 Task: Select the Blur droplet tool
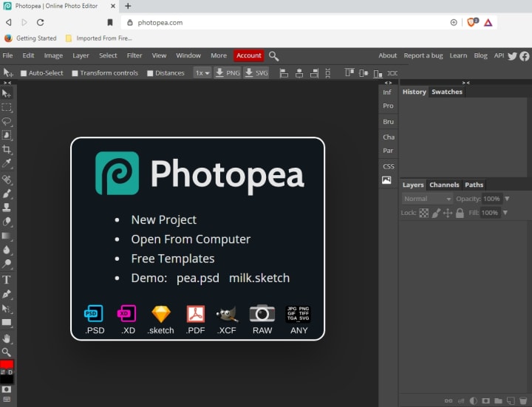point(7,250)
